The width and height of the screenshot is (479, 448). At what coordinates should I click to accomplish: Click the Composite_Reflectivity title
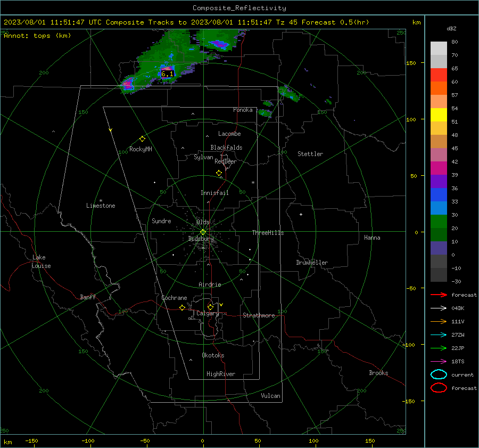239,7
